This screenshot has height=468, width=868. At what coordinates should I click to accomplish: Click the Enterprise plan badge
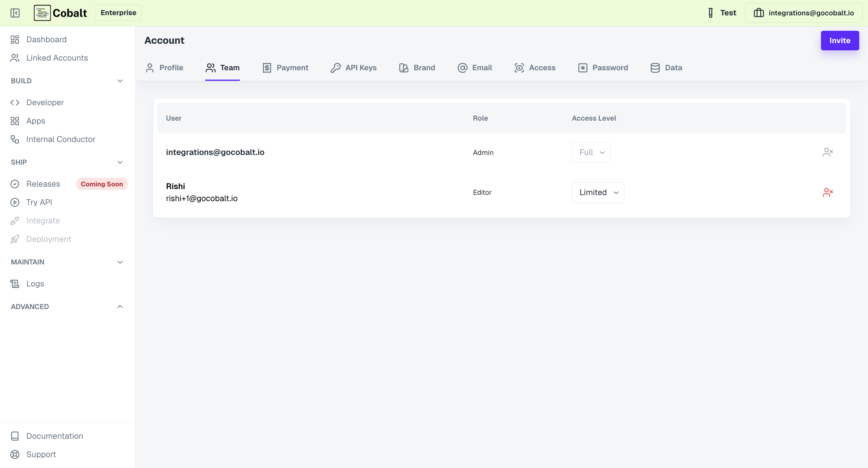click(x=118, y=13)
